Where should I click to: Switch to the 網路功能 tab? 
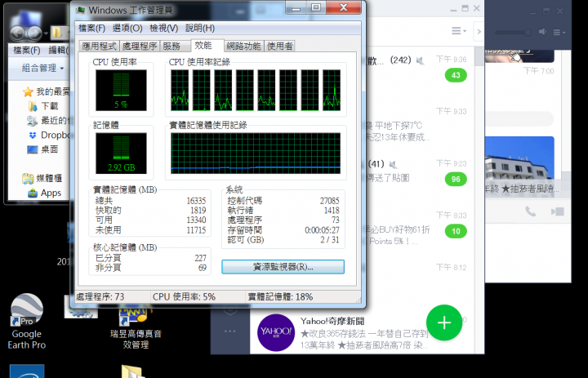243,46
